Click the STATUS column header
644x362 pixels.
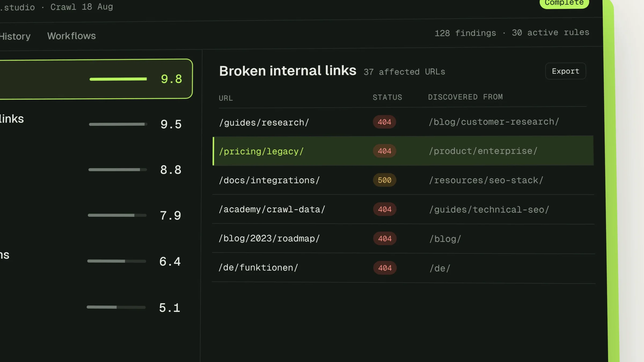pyautogui.click(x=387, y=97)
